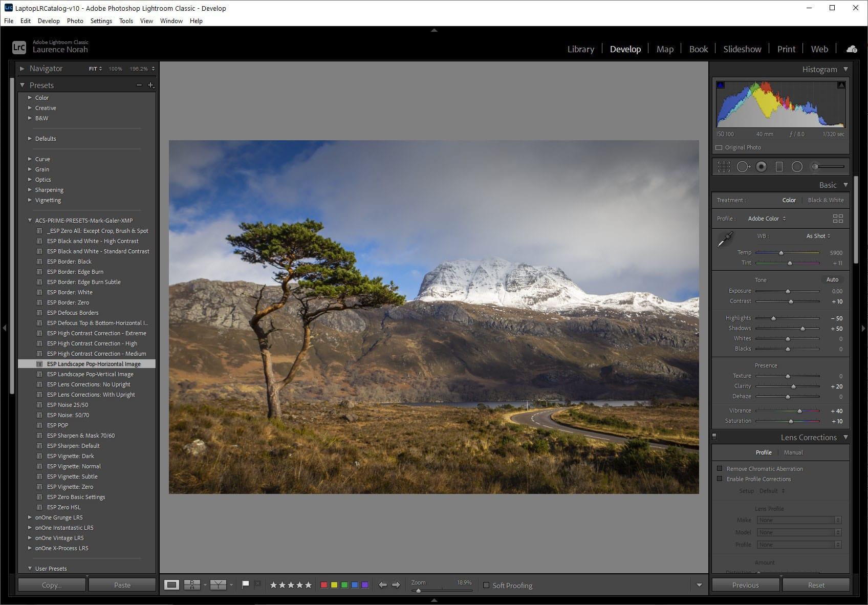
Task: Click the Previous button
Action: [x=745, y=585]
